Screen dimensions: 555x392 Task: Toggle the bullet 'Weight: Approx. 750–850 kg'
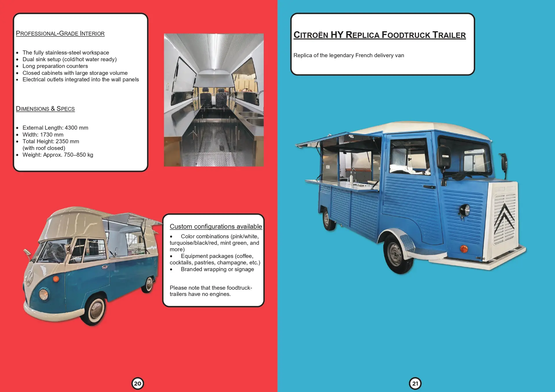(x=58, y=155)
